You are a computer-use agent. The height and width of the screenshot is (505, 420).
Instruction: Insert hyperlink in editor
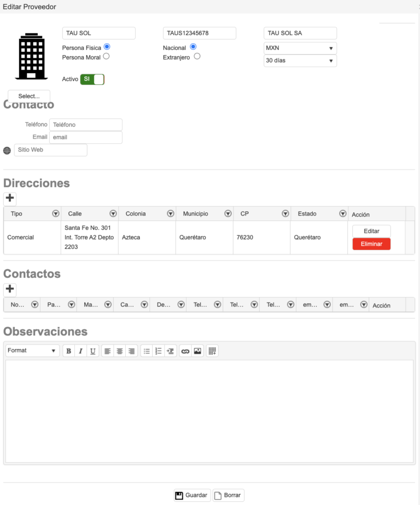pyautogui.click(x=185, y=351)
